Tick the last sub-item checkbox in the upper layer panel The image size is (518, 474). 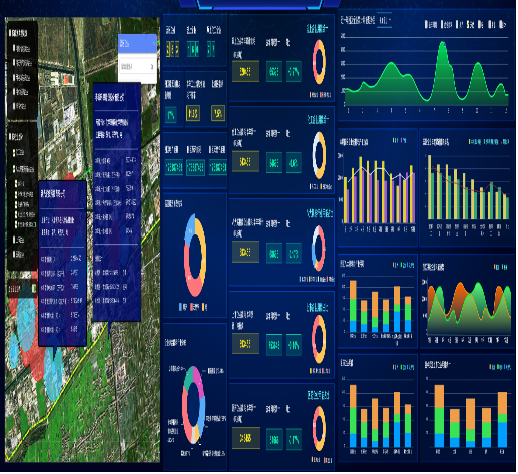tap(15, 106)
